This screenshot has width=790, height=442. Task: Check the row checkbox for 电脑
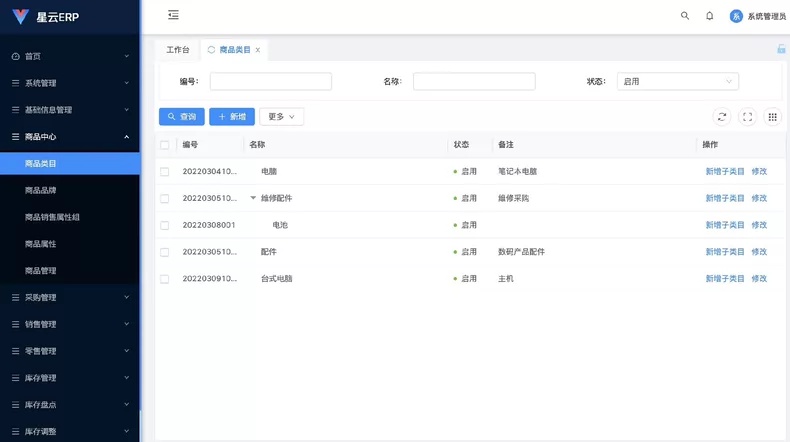(x=165, y=172)
